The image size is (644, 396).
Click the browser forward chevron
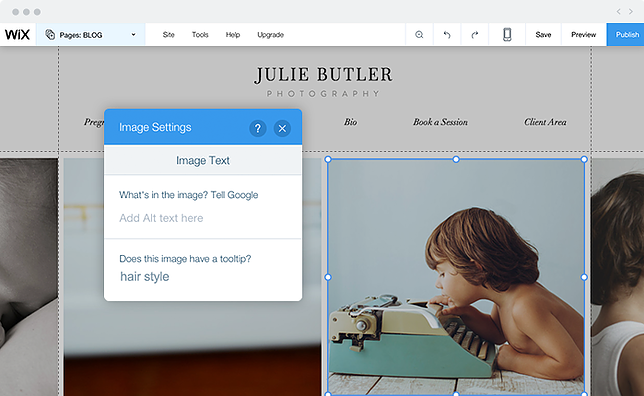pyautogui.click(x=631, y=12)
